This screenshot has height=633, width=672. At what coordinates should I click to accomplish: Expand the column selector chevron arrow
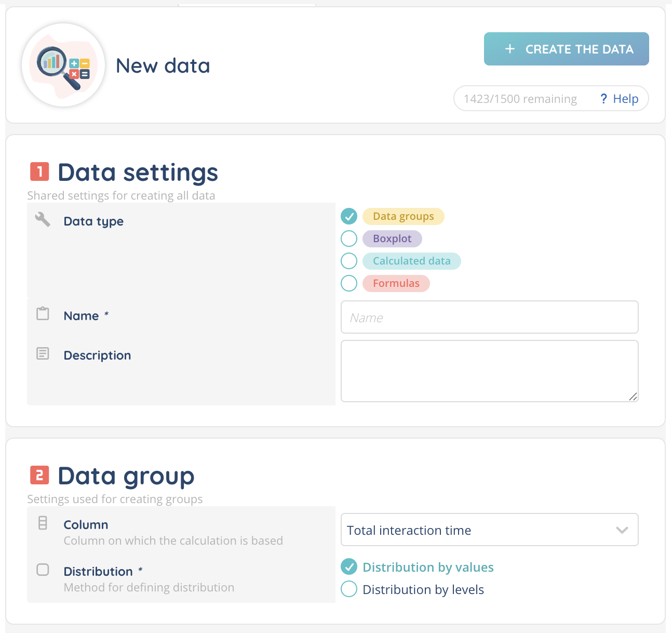coord(622,530)
